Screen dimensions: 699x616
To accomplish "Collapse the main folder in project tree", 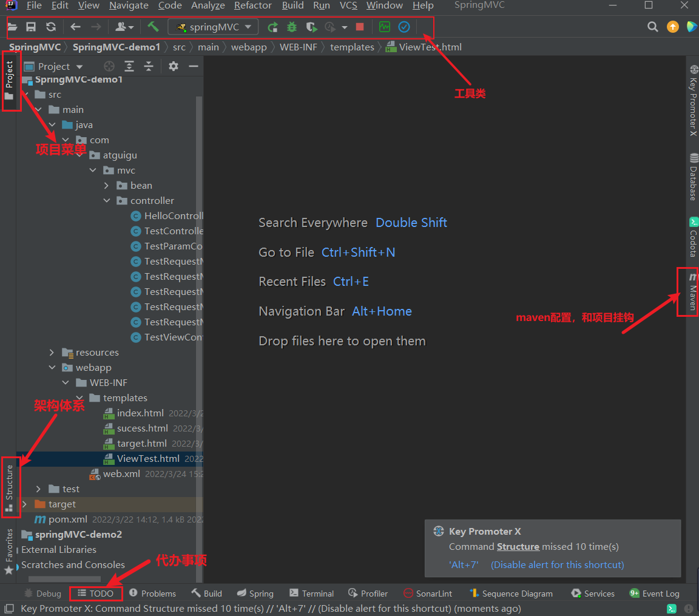I will (x=38, y=110).
